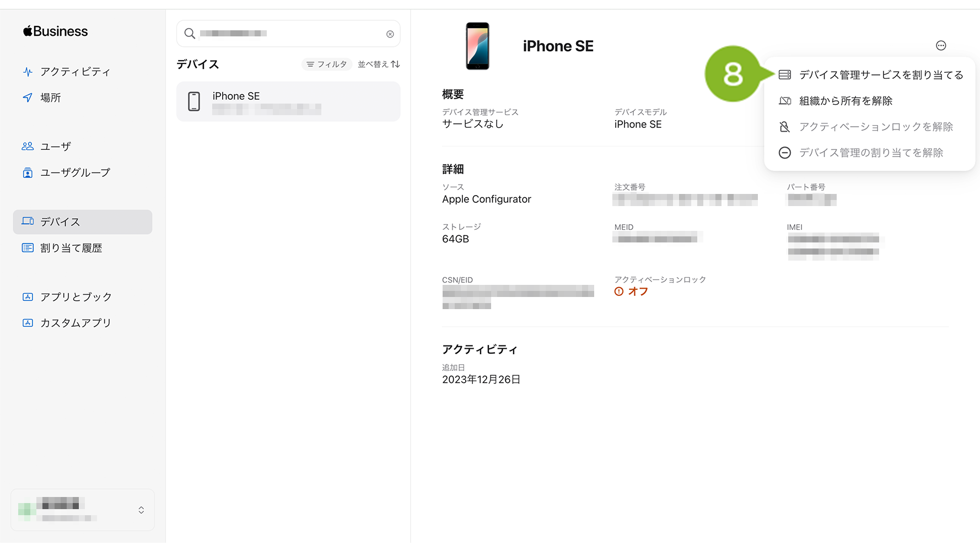Image resolution: width=980 pixels, height=551 pixels.
Task: Expand the account switcher chevron
Action: pyautogui.click(x=141, y=510)
